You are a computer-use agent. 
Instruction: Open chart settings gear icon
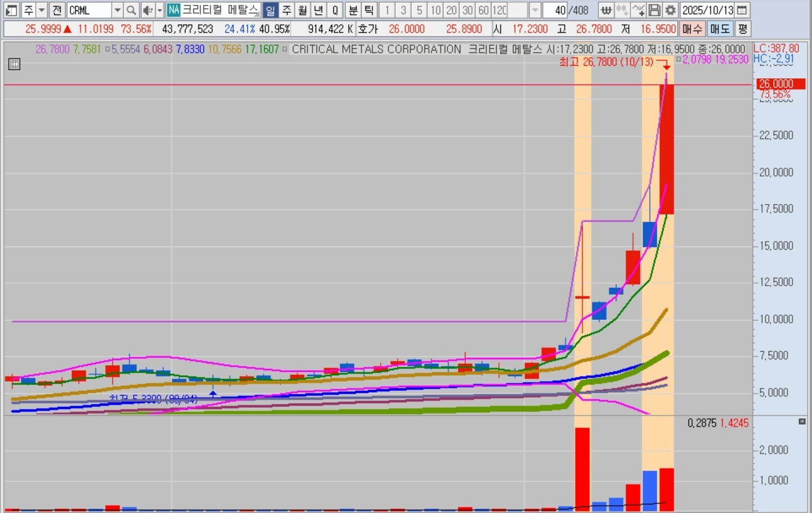click(670, 10)
